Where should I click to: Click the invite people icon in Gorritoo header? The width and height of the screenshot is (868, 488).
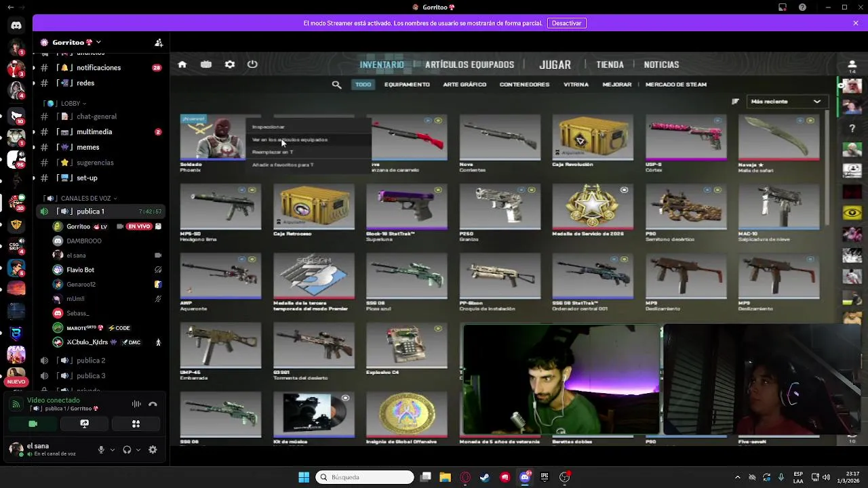click(x=159, y=42)
